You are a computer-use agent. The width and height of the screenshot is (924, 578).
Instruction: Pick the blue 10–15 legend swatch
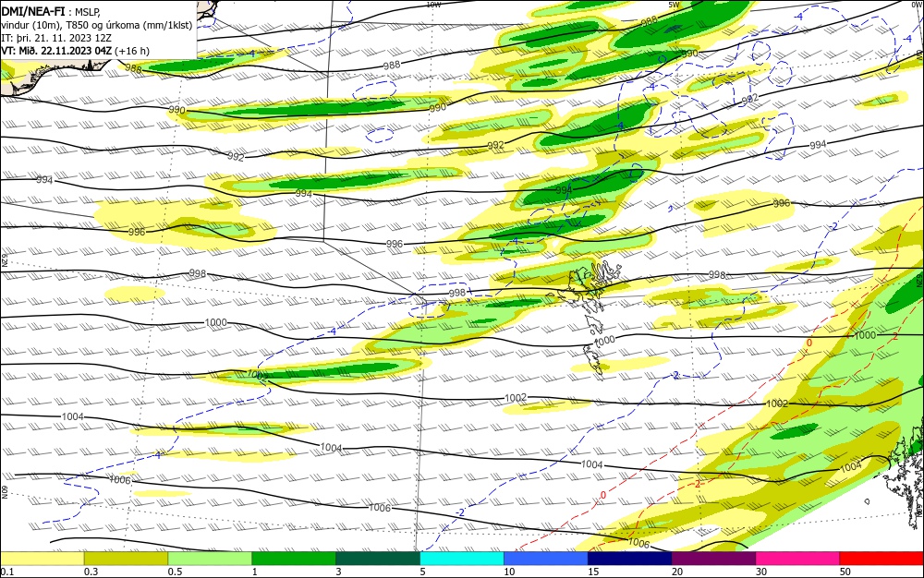(x=546, y=559)
